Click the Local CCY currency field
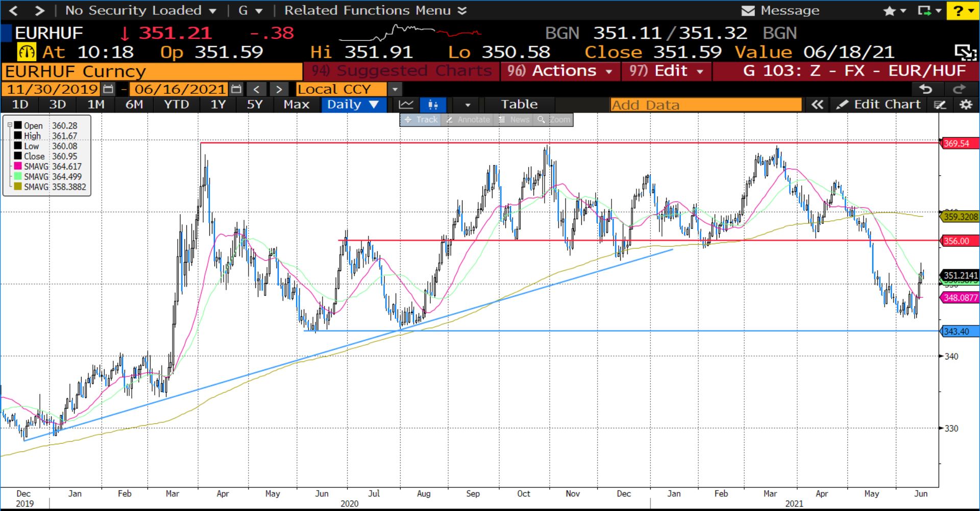980x511 pixels. [341, 90]
